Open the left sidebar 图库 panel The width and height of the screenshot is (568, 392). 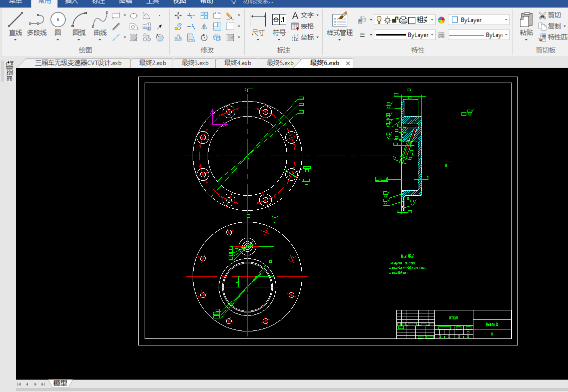tap(10, 72)
